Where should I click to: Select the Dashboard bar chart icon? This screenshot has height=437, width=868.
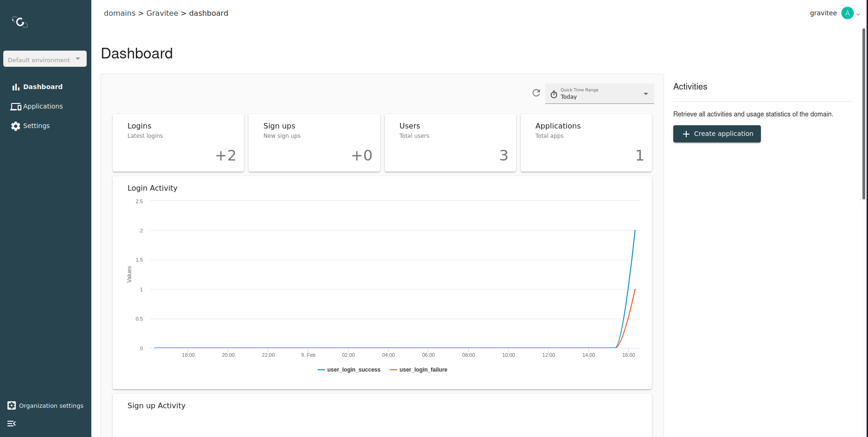pos(15,87)
